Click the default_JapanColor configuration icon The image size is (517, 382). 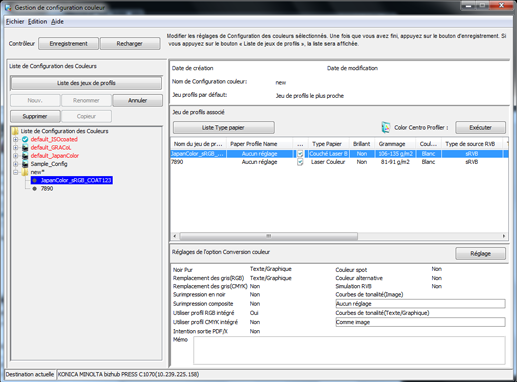25,156
